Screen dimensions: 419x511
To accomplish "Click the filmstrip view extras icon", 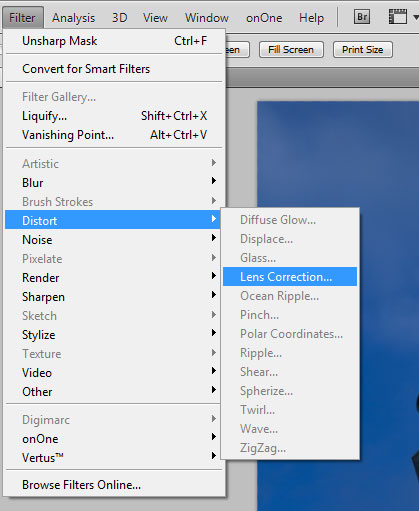I will click(x=398, y=17).
